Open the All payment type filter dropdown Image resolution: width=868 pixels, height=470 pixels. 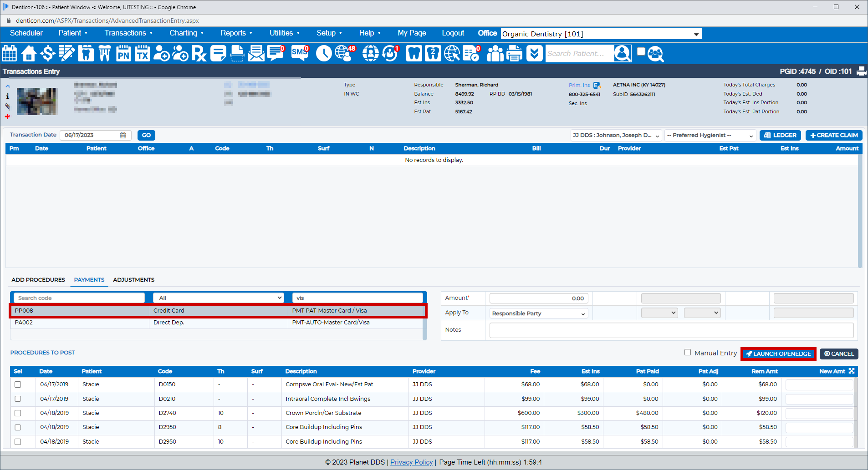tap(219, 298)
